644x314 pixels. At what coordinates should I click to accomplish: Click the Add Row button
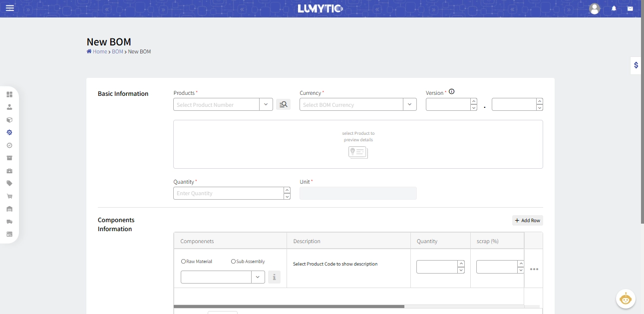527,220
